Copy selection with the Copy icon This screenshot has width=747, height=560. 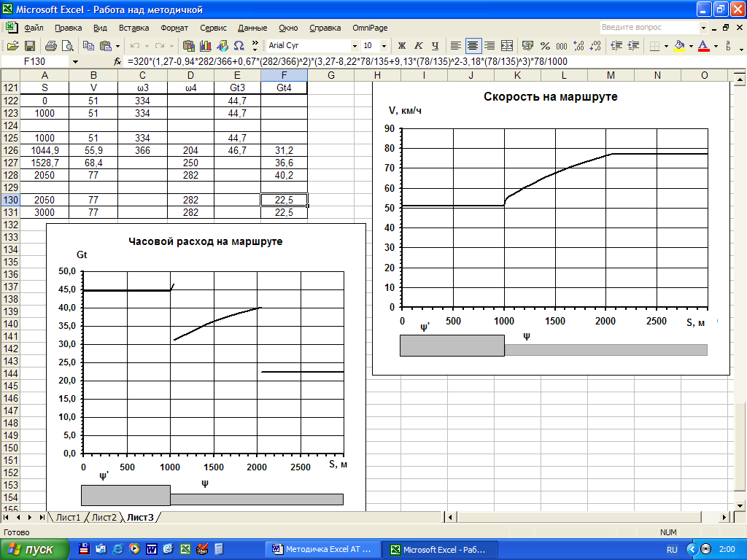tap(88, 46)
